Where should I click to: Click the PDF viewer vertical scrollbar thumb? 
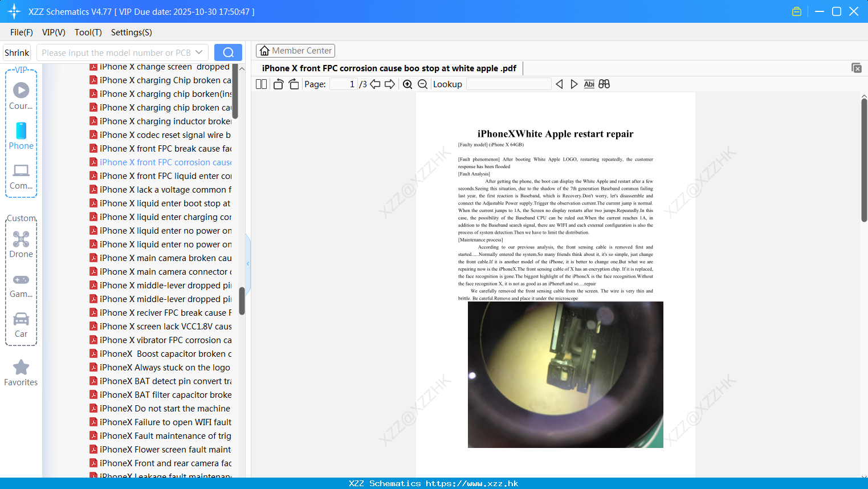[x=864, y=160]
